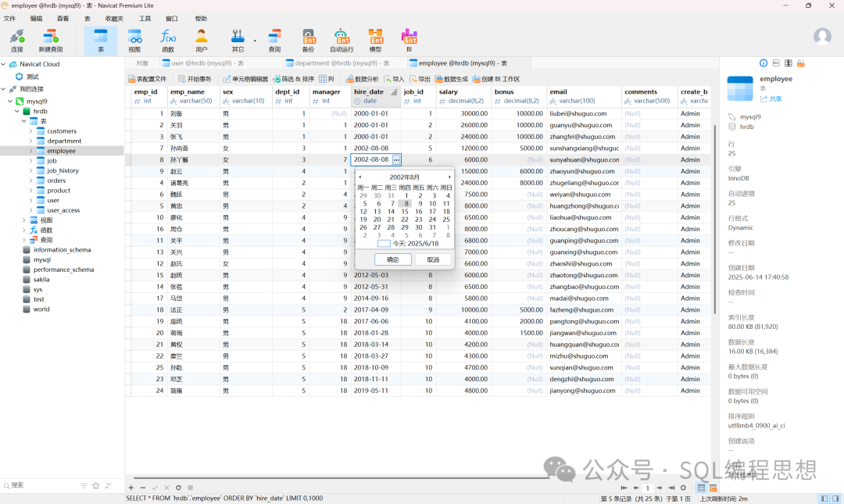The width and height of the screenshot is (844, 504).
Task: Click the add record plus icon
Action: click(x=131, y=488)
